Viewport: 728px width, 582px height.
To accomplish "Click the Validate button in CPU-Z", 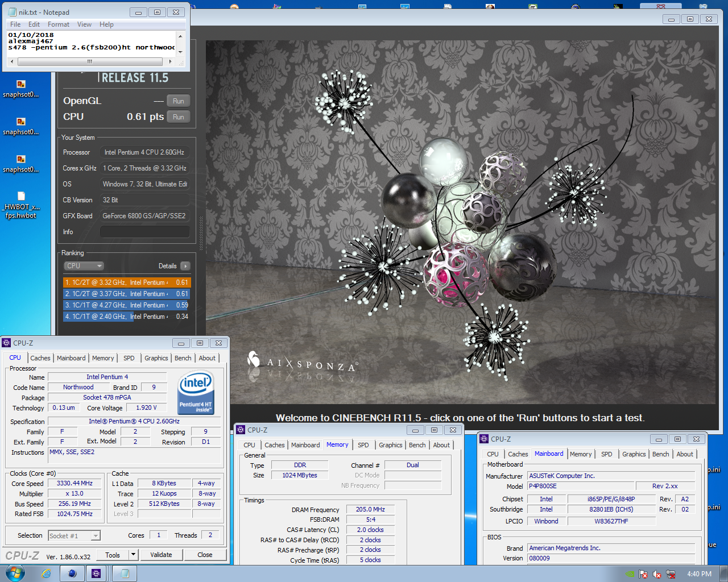I will [161, 555].
